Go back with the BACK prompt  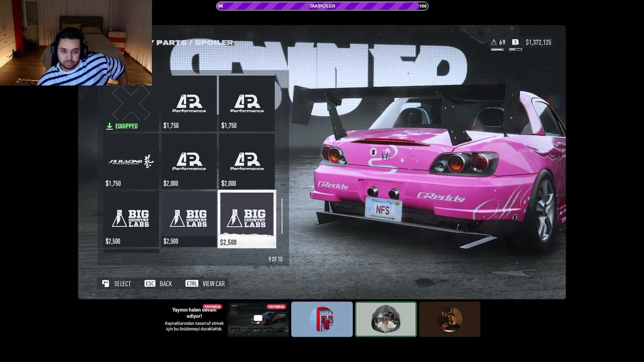click(166, 284)
